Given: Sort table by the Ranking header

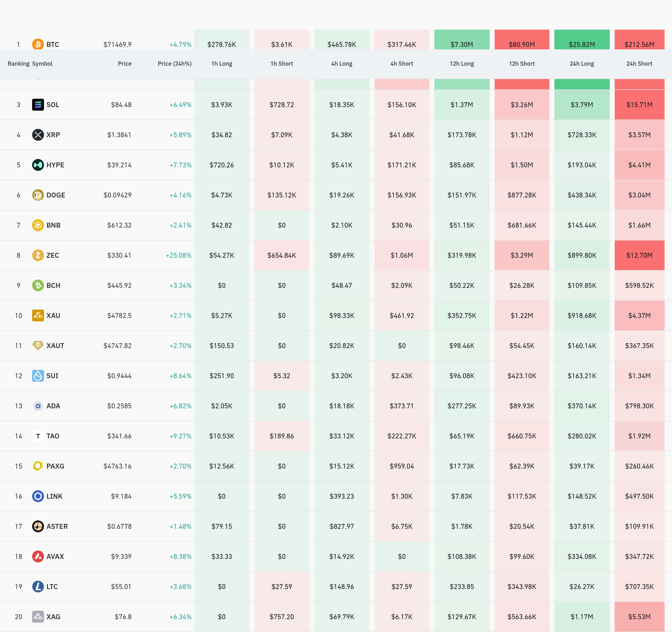Looking at the screenshot, I should click(x=18, y=63).
